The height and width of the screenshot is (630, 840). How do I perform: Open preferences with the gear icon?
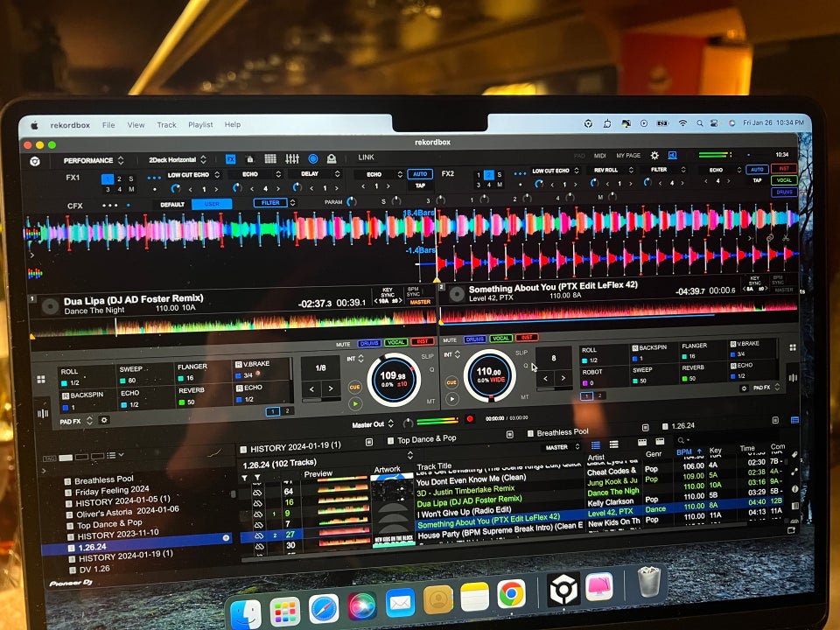click(654, 156)
